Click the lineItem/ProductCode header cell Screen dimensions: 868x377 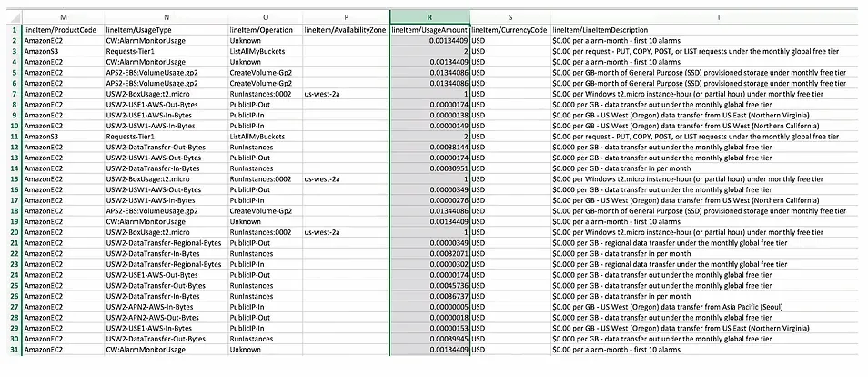click(x=63, y=30)
